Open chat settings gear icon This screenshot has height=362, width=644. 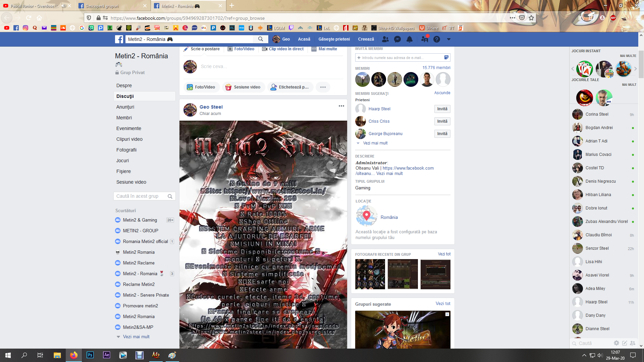tap(616, 343)
